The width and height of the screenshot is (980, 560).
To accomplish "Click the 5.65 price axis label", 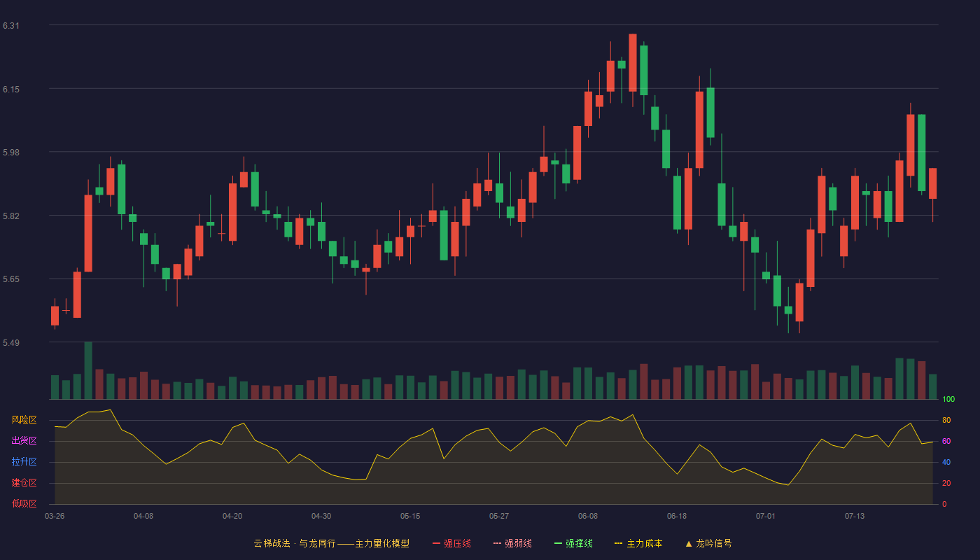I will tap(11, 279).
